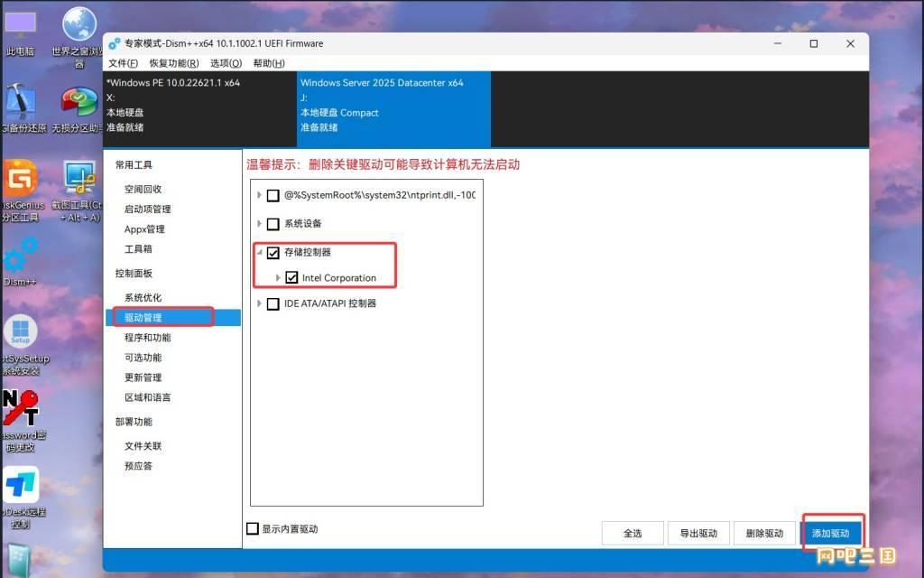The image size is (924, 578).
Task: Select the Windows Server 2025 Datacenter image tile
Action: pos(393,107)
